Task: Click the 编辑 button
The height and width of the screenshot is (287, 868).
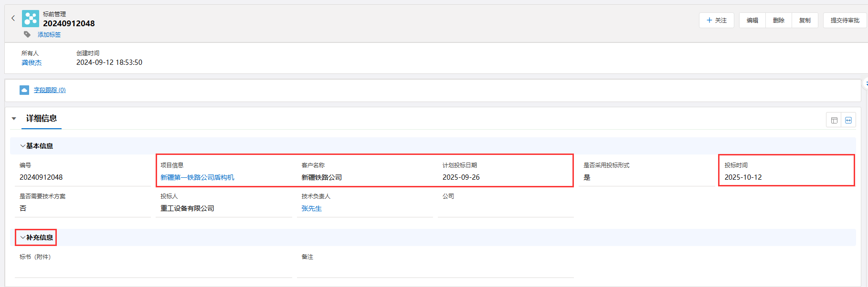Action: coord(752,20)
